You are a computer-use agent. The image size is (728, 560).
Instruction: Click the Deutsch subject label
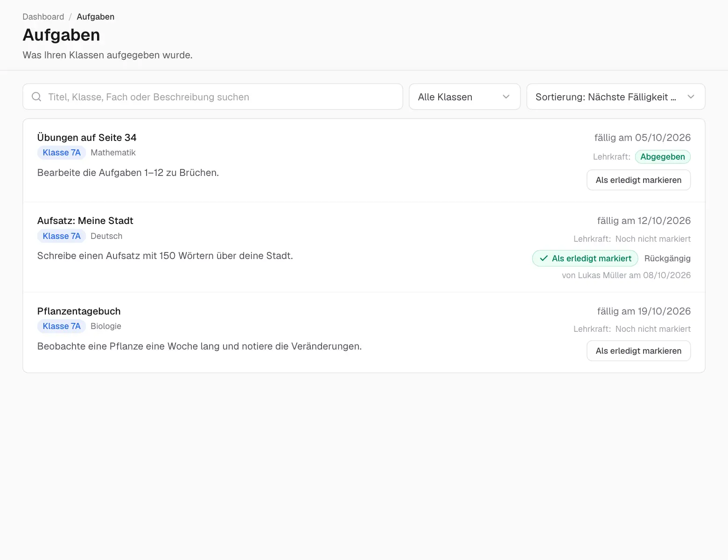coord(106,236)
